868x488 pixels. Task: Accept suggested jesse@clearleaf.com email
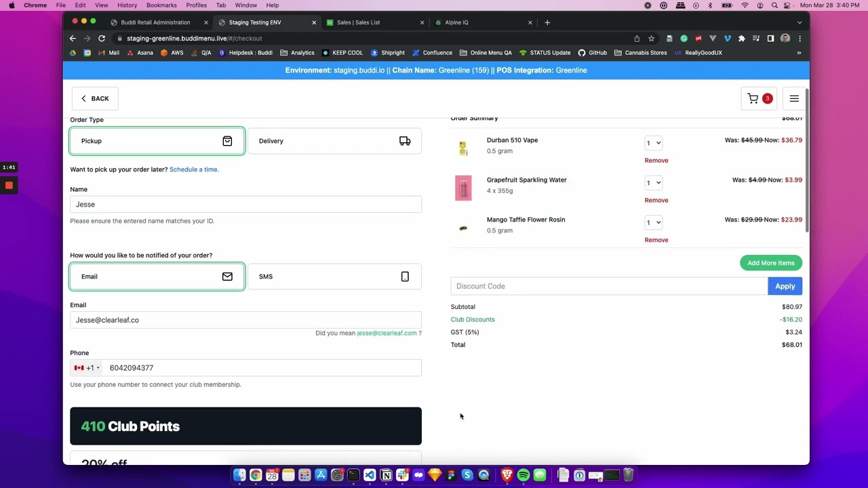(387, 333)
